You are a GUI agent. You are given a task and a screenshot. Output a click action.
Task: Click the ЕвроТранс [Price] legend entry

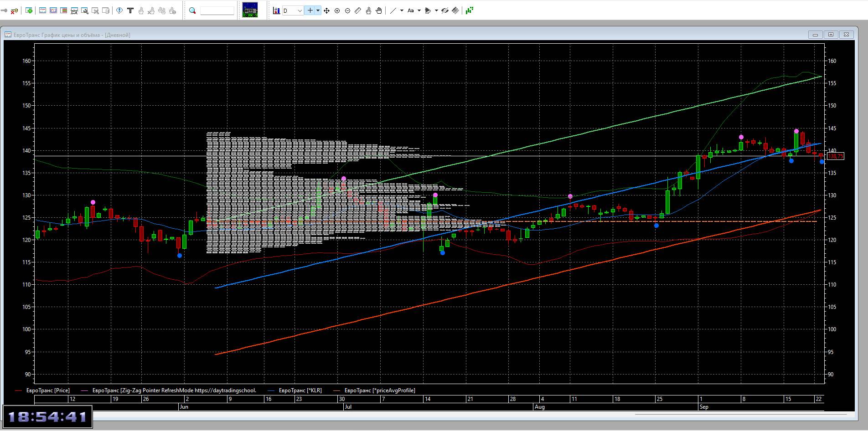[x=48, y=390]
